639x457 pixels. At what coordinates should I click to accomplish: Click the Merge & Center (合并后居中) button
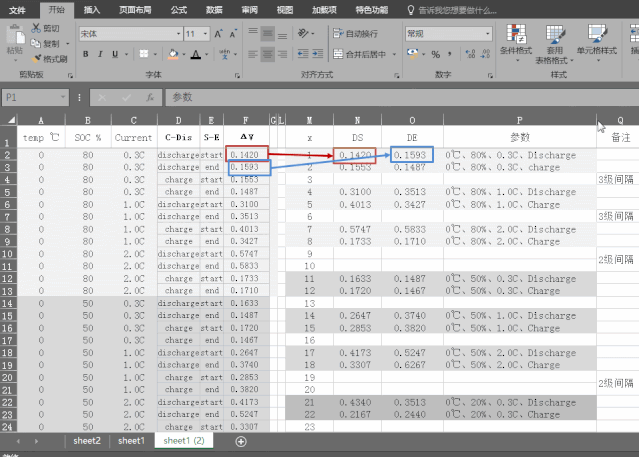pos(363,54)
